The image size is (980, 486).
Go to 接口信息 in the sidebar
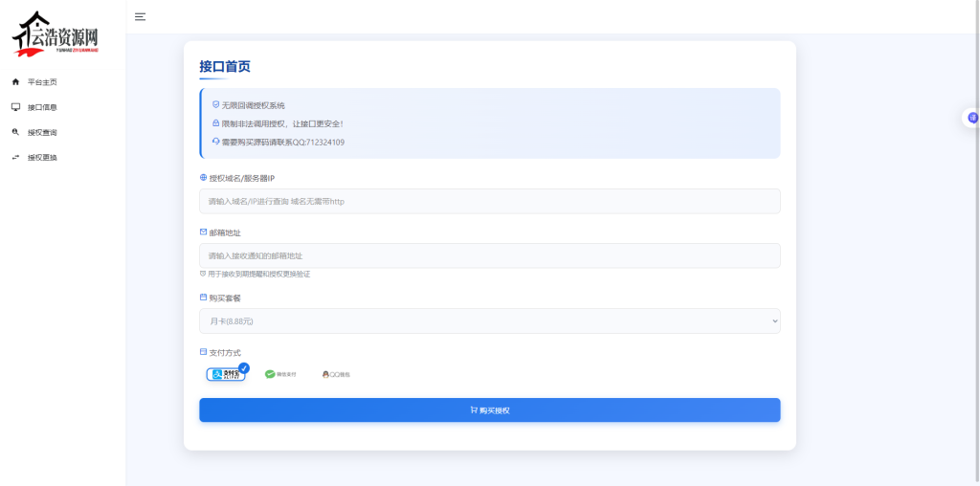point(42,107)
